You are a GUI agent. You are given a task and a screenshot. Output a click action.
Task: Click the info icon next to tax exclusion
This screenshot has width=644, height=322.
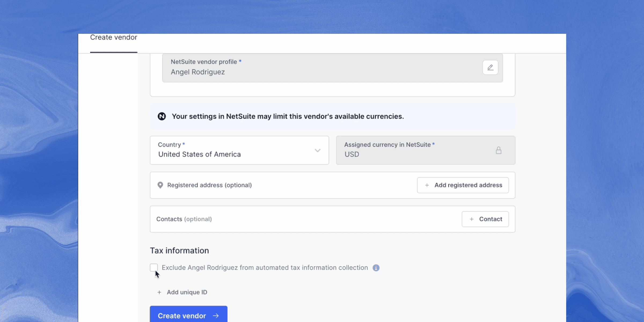(x=376, y=268)
